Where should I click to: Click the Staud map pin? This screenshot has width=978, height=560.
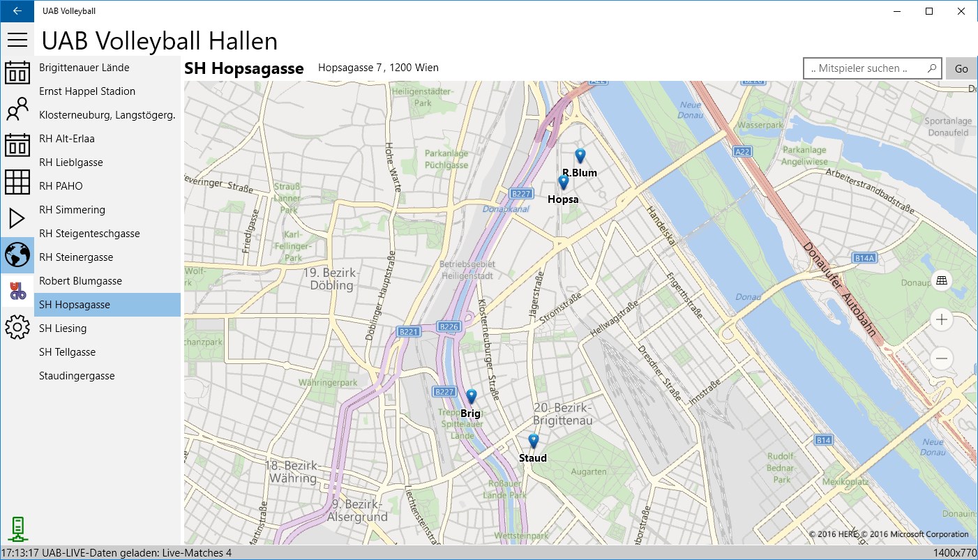coord(534,441)
